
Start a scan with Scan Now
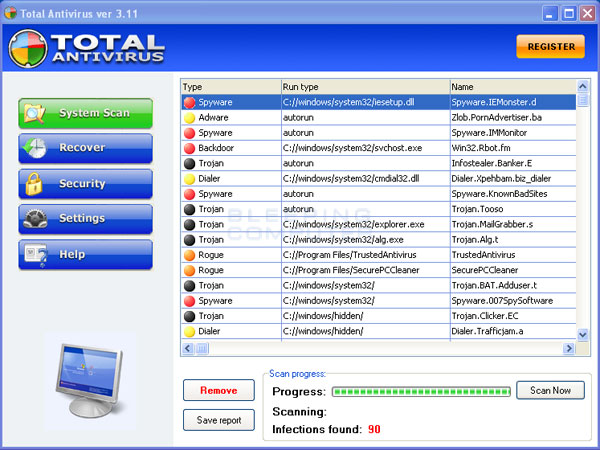(550, 390)
